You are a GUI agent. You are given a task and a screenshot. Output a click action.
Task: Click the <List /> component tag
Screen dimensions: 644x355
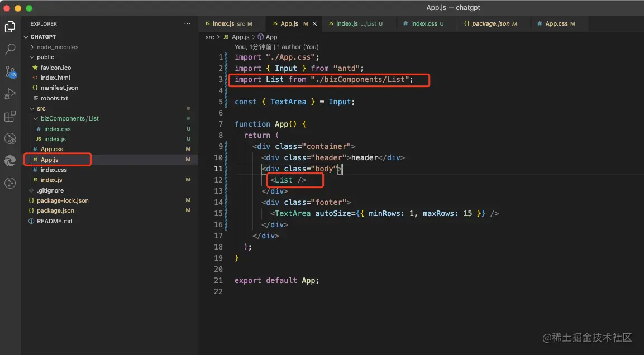point(288,180)
